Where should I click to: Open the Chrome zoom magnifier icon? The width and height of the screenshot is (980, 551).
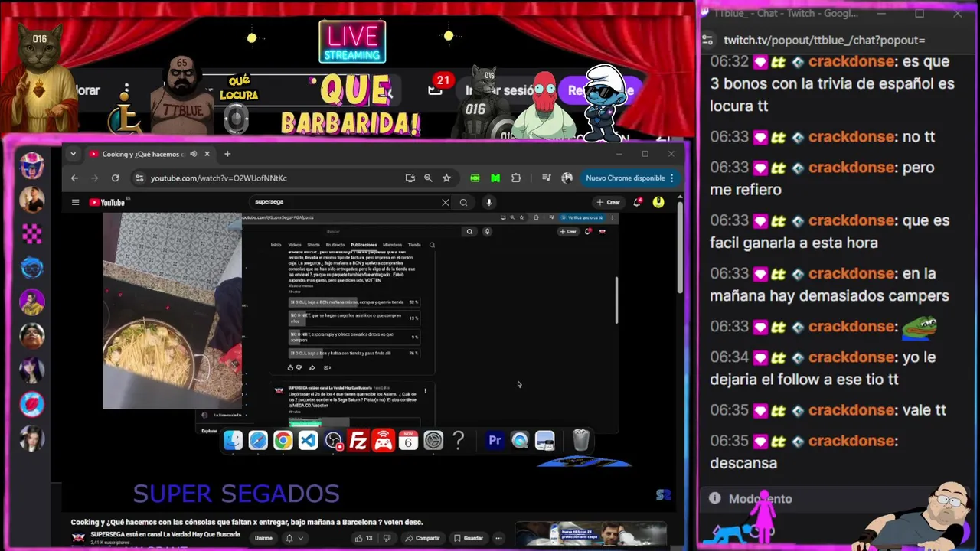point(428,178)
